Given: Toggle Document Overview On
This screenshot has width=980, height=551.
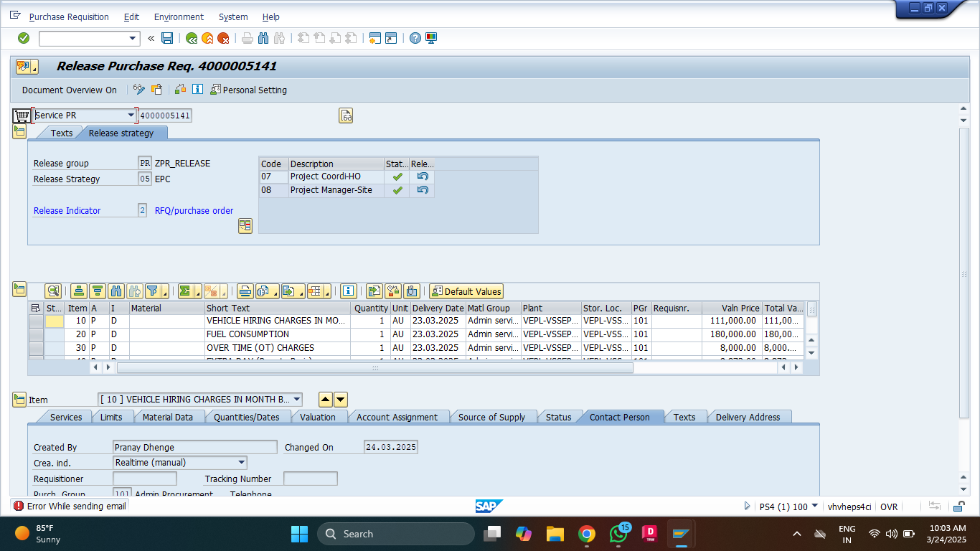Looking at the screenshot, I should (69, 90).
